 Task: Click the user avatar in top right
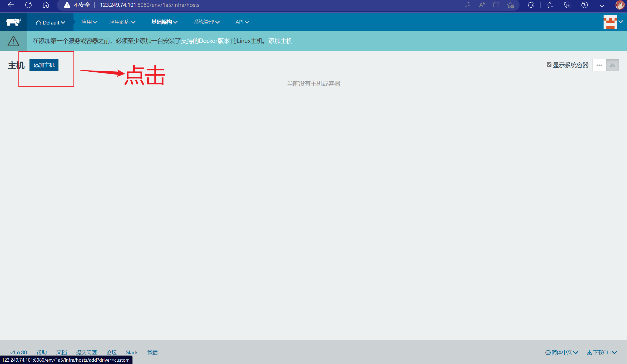coord(610,22)
